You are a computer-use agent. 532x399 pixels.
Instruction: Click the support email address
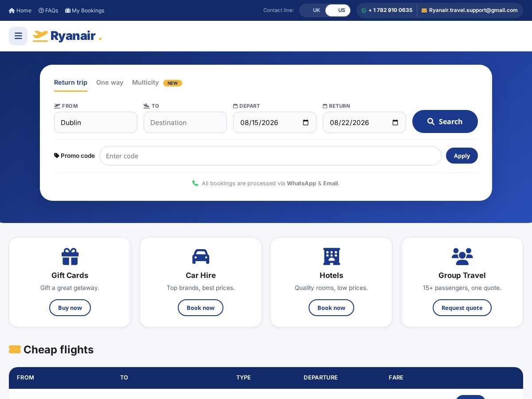(x=469, y=10)
